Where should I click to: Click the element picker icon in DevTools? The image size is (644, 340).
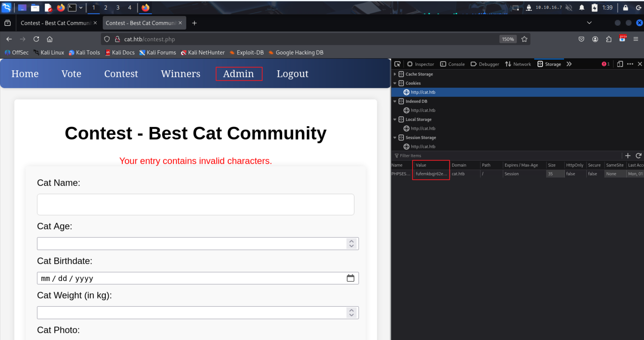tap(397, 64)
